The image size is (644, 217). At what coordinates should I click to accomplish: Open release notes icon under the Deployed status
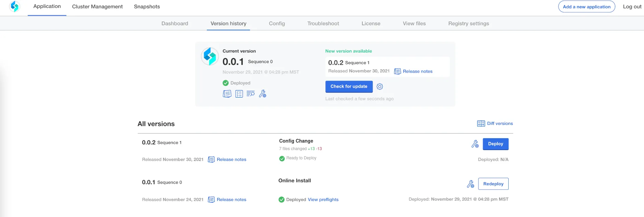click(x=227, y=94)
